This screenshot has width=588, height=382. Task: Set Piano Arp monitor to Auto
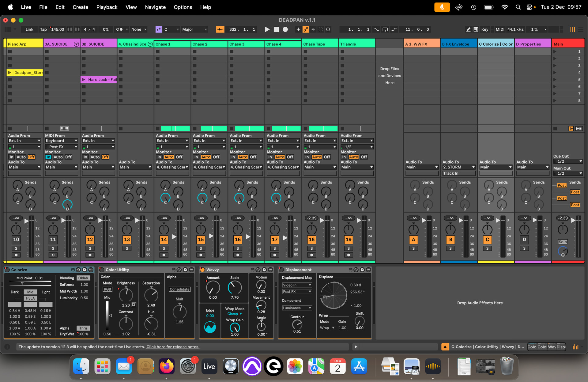[x=21, y=157]
